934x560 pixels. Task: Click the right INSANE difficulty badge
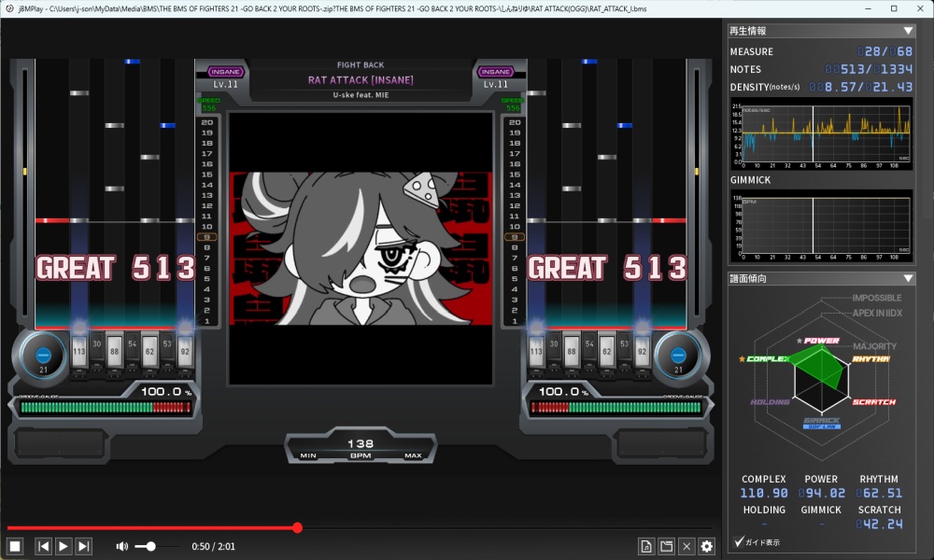pyautogui.click(x=496, y=72)
